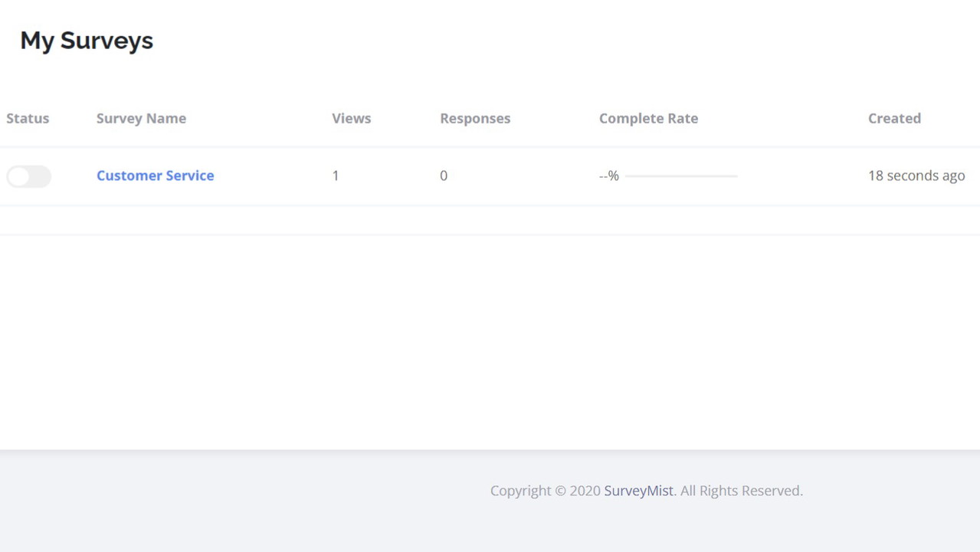Click the views count of 1
980x552 pixels.
click(x=336, y=176)
